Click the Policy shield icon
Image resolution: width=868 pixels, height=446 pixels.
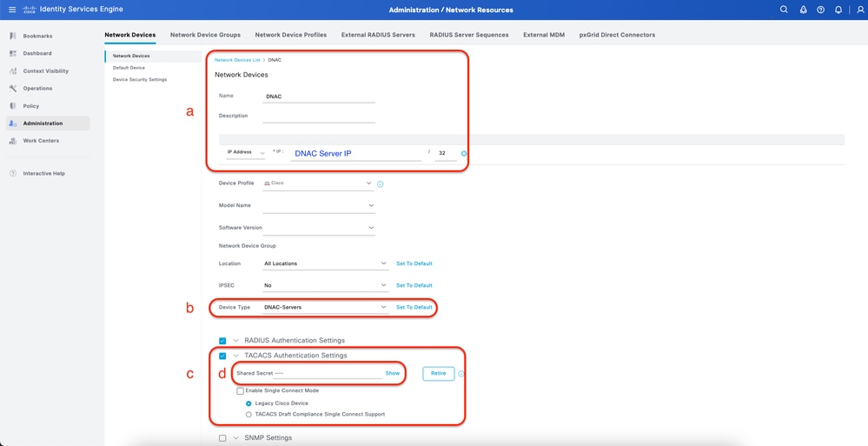(x=13, y=106)
